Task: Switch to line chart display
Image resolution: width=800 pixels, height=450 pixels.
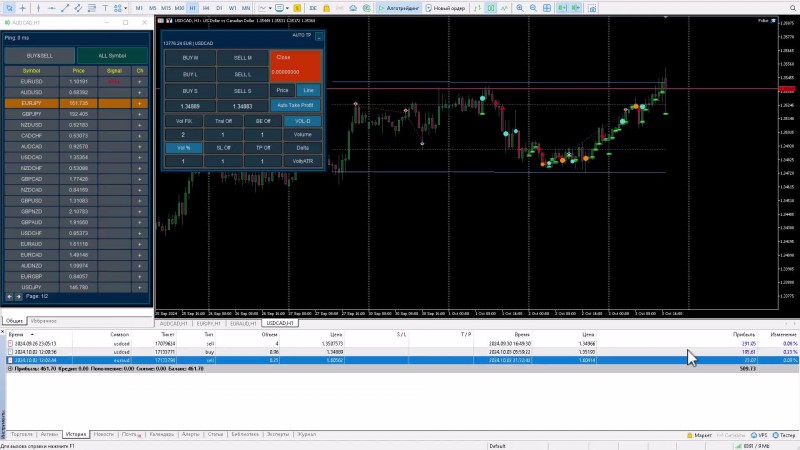Action: [504, 8]
